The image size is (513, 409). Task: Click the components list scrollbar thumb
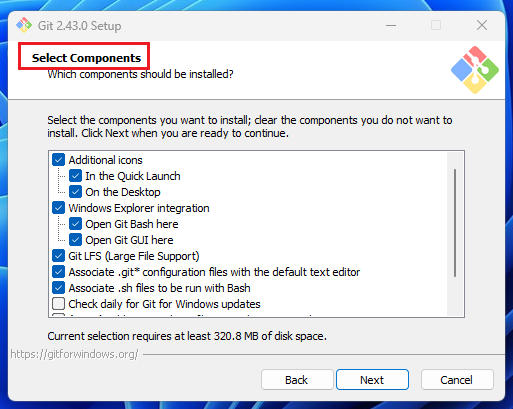click(x=455, y=223)
